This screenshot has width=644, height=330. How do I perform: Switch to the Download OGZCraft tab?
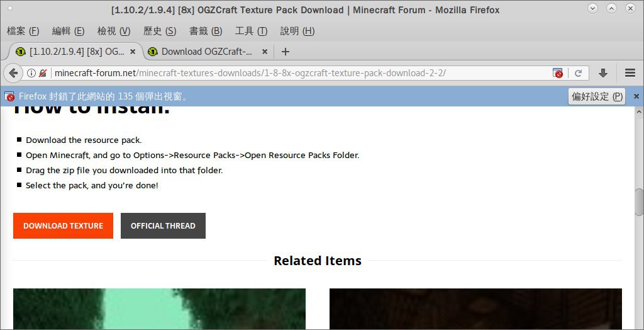click(208, 52)
